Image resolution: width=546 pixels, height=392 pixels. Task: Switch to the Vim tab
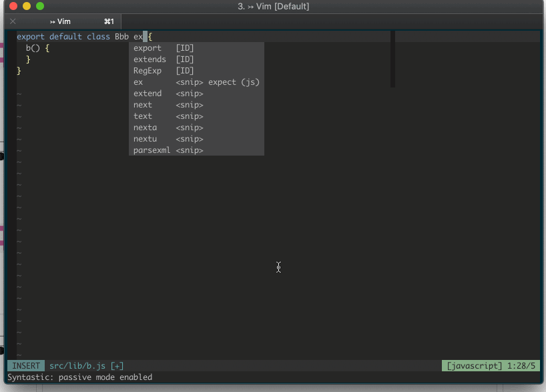tap(60, 21)
